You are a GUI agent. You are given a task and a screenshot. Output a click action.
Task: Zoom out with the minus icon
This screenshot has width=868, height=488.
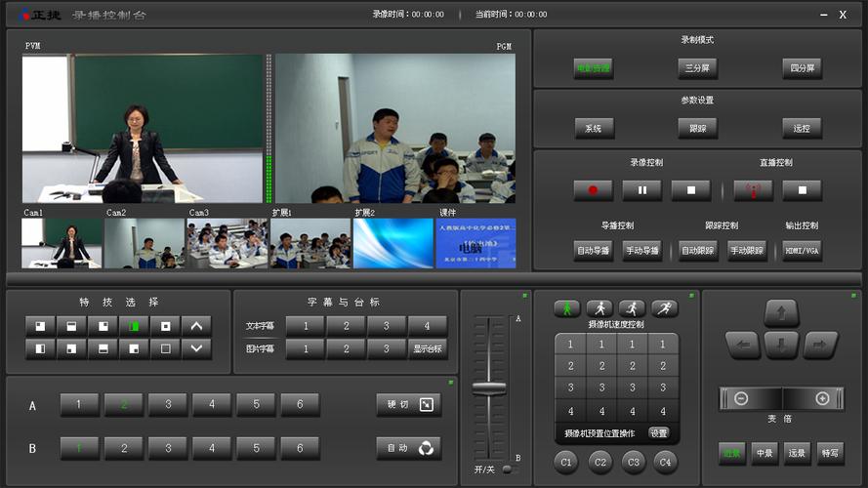(x=741, y=398)
